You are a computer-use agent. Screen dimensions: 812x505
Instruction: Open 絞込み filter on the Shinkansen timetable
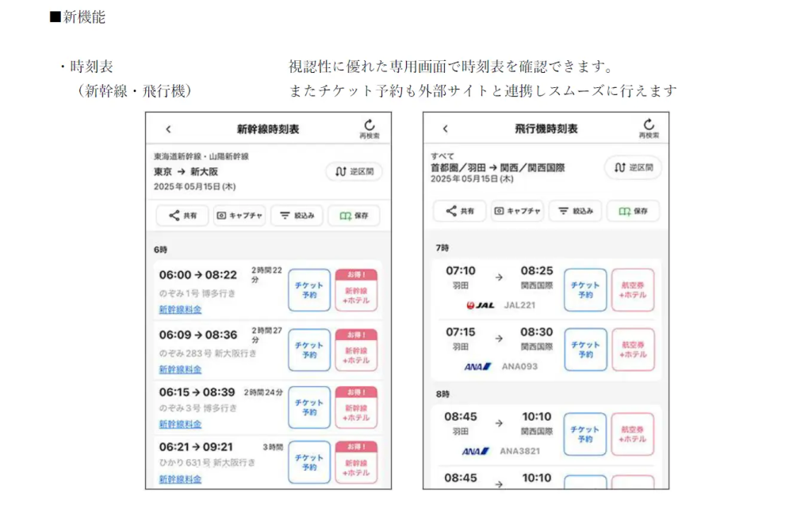pos(297,215)
